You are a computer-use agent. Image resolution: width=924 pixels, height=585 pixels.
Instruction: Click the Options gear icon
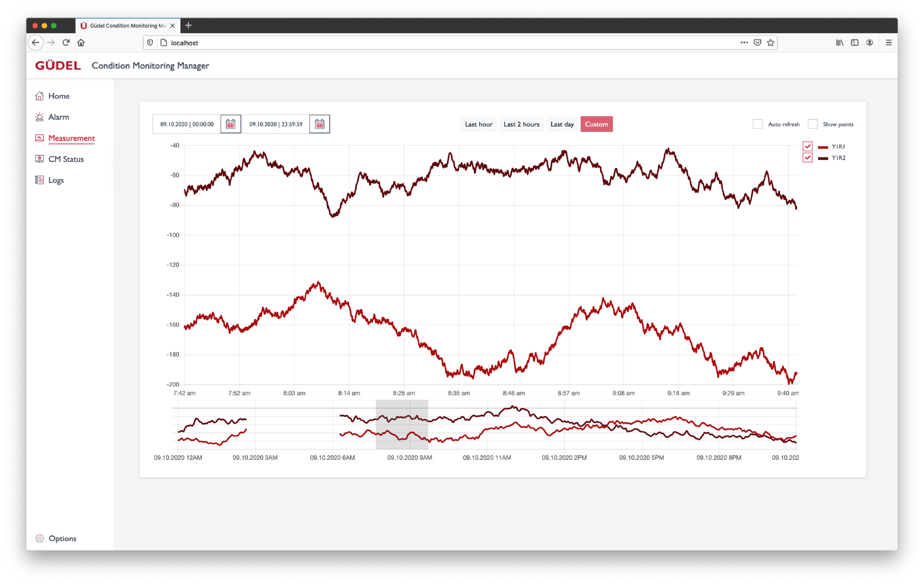pyautogui.click(x=40, y=538)
